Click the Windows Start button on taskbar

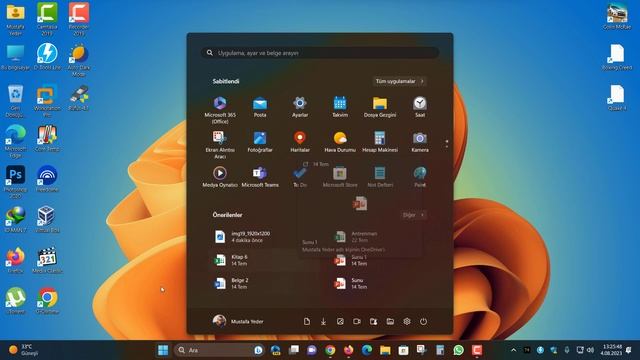[x=163, y=350]
